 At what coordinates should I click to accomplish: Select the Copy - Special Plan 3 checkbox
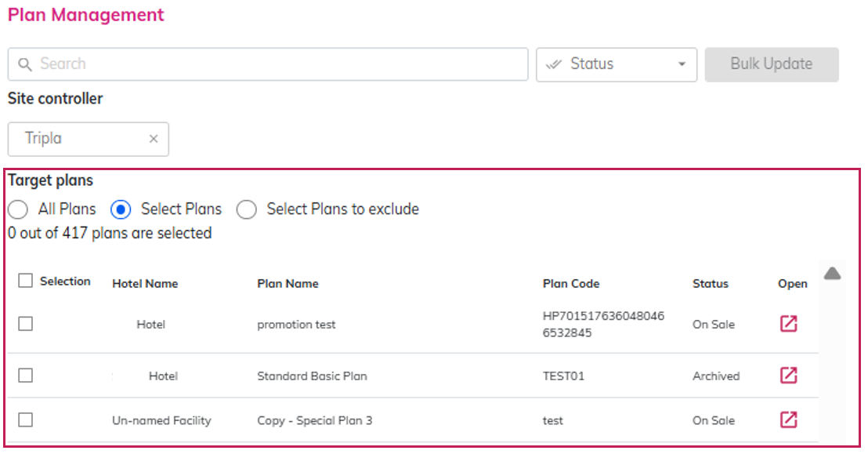click(x=26, y=420)
